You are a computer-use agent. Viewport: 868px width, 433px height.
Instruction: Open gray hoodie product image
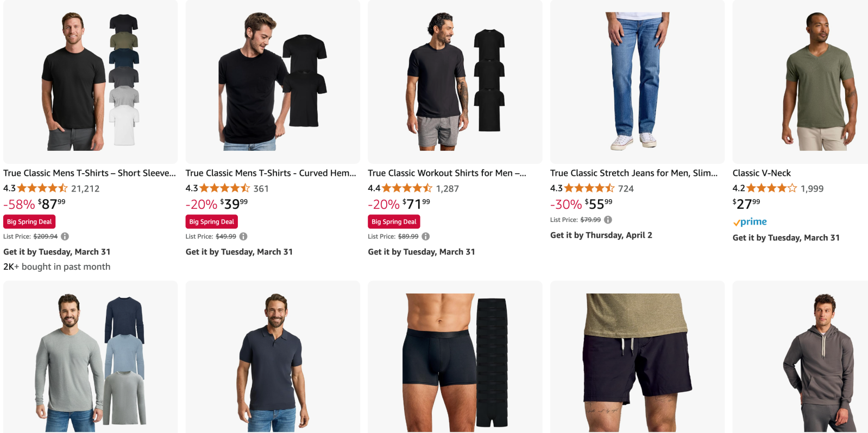[801, 357]
